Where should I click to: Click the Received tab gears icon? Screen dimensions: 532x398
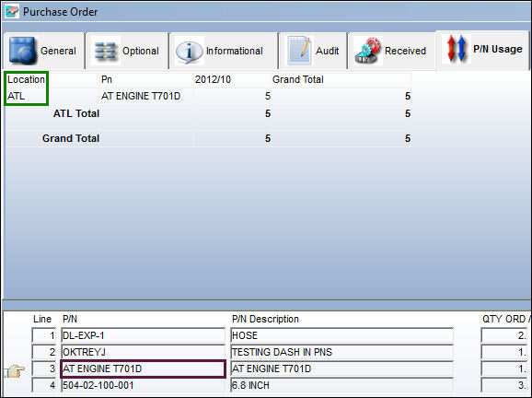tap(368, 51)
